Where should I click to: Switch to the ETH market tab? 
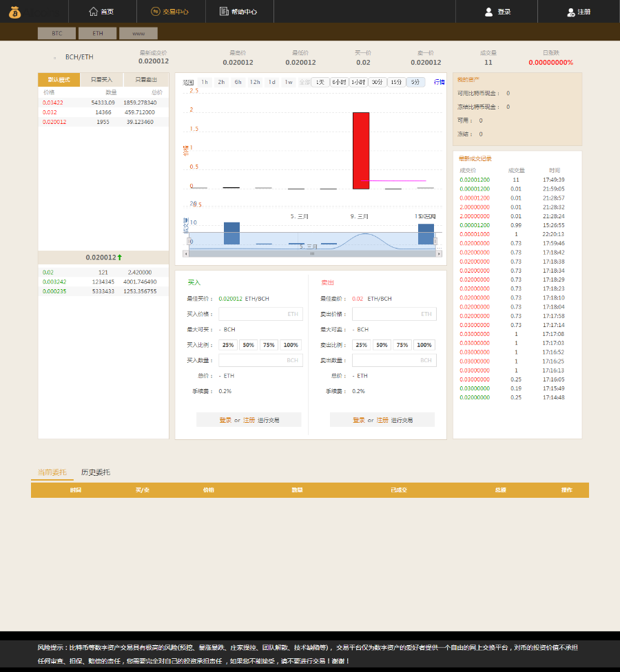tap(97, 34)
